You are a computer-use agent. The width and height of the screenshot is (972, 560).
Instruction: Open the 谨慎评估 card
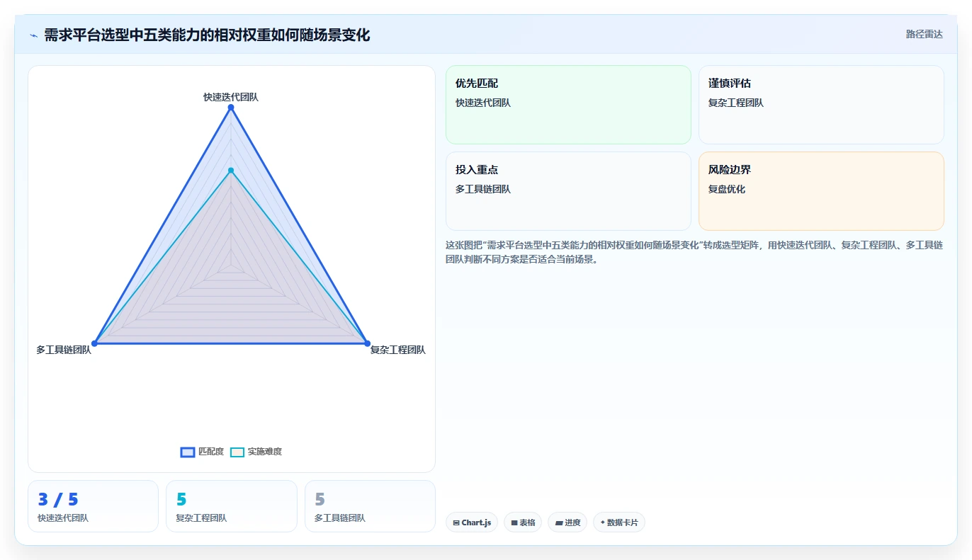coord(821,105)
